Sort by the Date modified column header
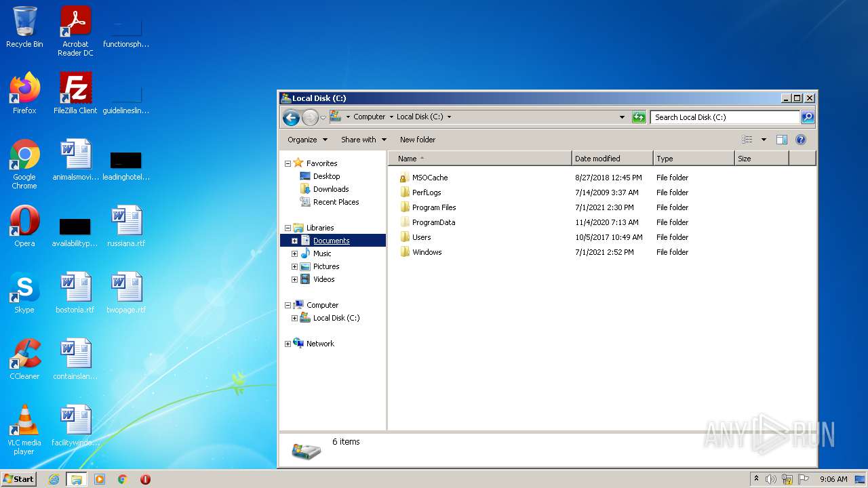 [x=612, y=159]
